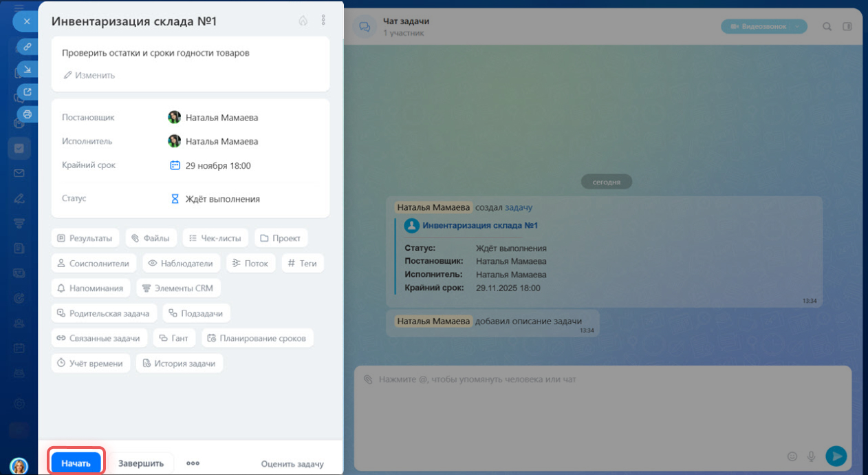Toggle the chat sidebar panel icon

[x=847, y=26]
